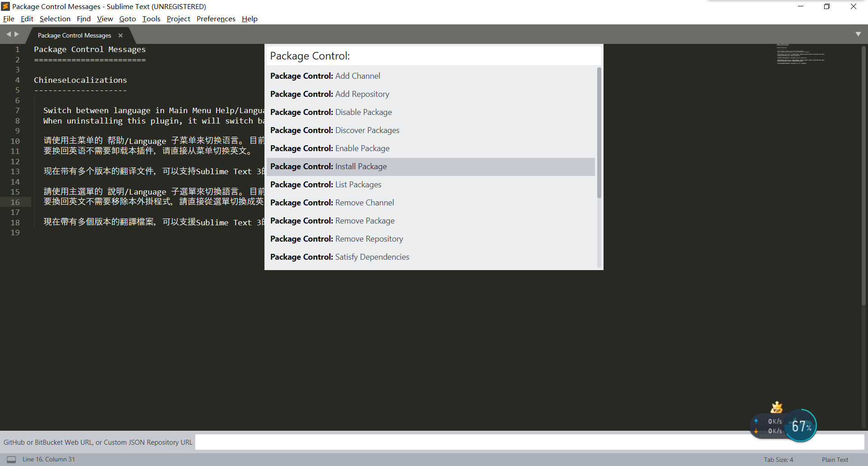
Task: Open the View menu
Action: (x=105, y=19)
